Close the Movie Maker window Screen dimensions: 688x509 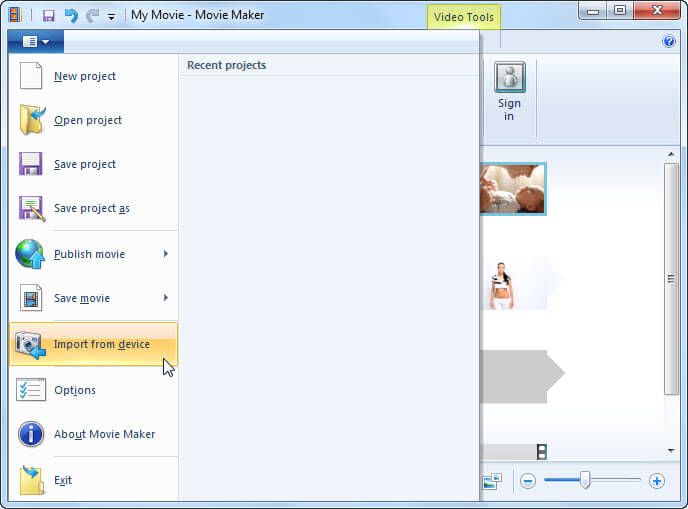point(657,11)
